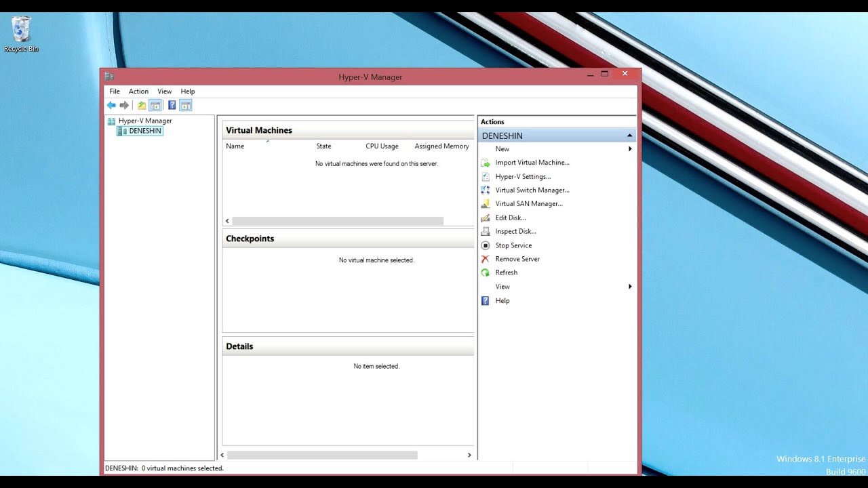Click the Virtual Machines list horizontal scrollbar

tap(338, 221)
